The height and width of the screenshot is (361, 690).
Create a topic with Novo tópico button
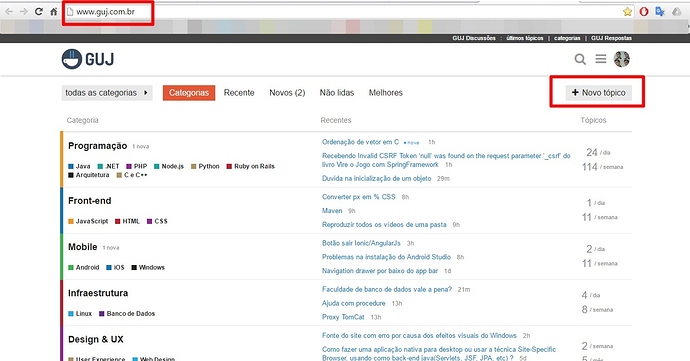click(x=598, y=92)
